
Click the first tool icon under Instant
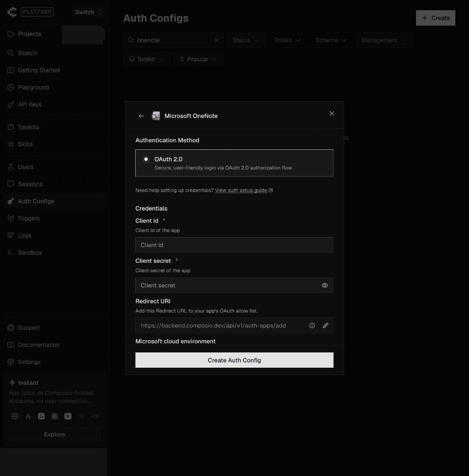point(15,416)
